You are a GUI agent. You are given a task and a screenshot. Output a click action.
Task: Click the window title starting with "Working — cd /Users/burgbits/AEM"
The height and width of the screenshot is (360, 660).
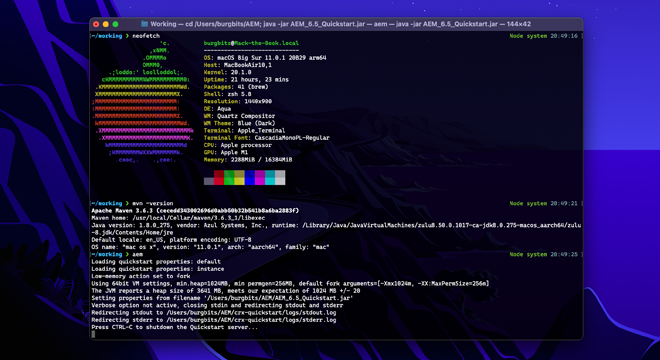point(341,24)
